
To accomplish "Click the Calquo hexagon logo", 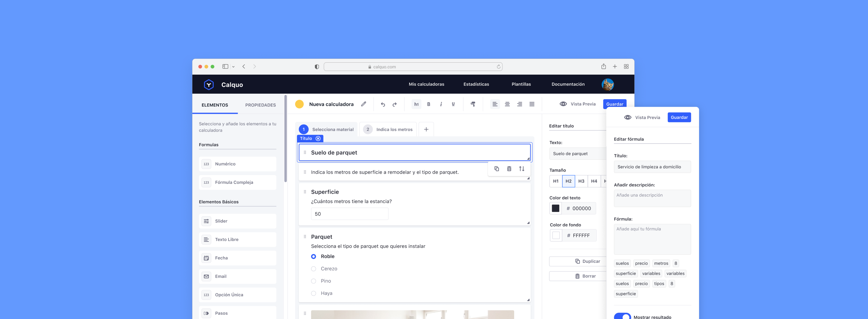I will tap(208, 85).
